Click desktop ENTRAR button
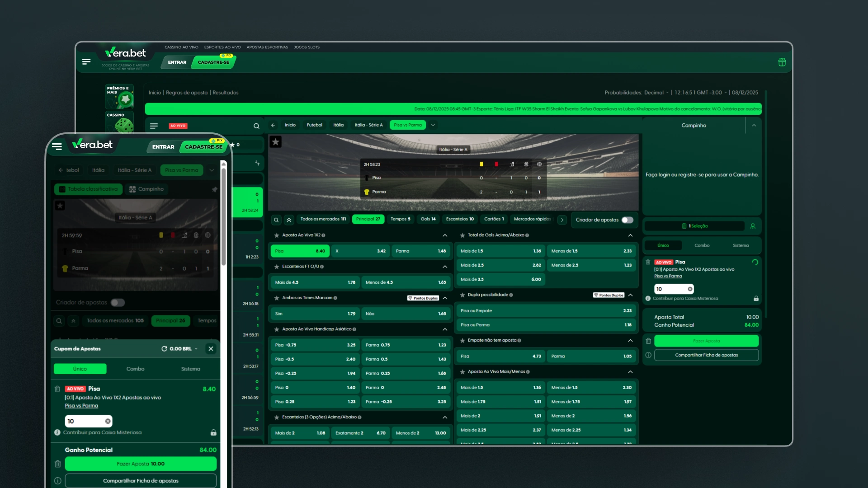The height and width of the screenshot is (488, 868). [177, 62]
